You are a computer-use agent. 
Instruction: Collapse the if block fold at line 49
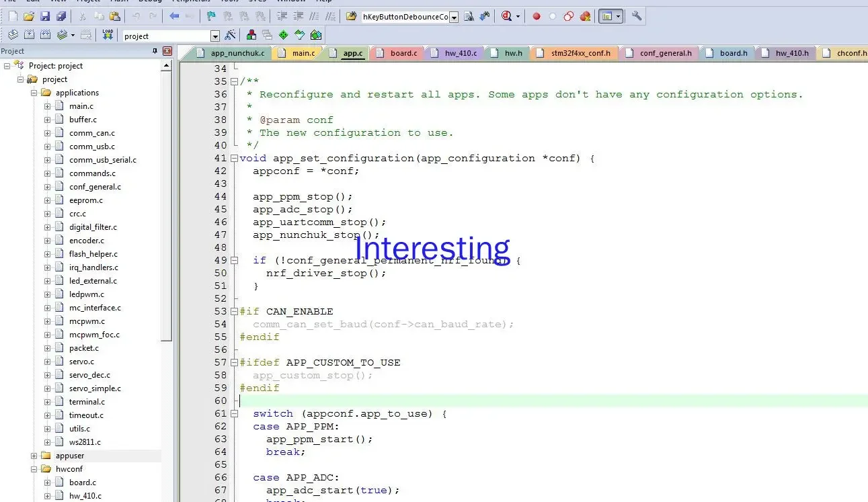point(234,261)
